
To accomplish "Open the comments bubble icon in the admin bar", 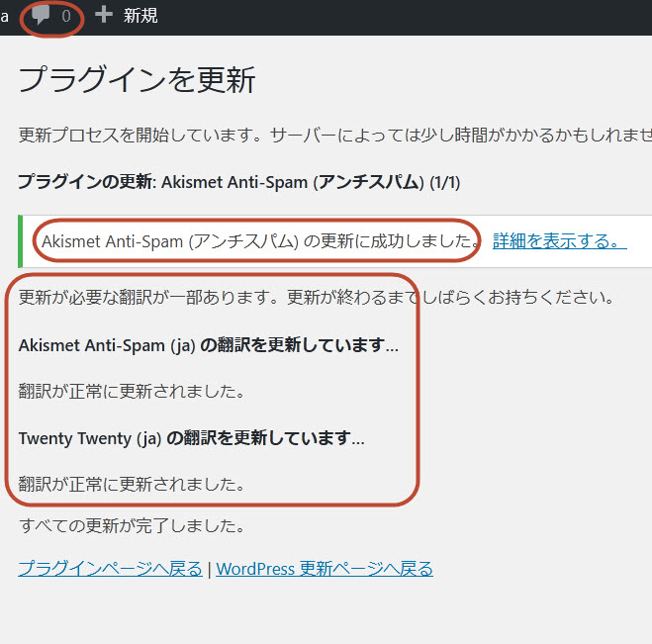I will tap(42, 15).
